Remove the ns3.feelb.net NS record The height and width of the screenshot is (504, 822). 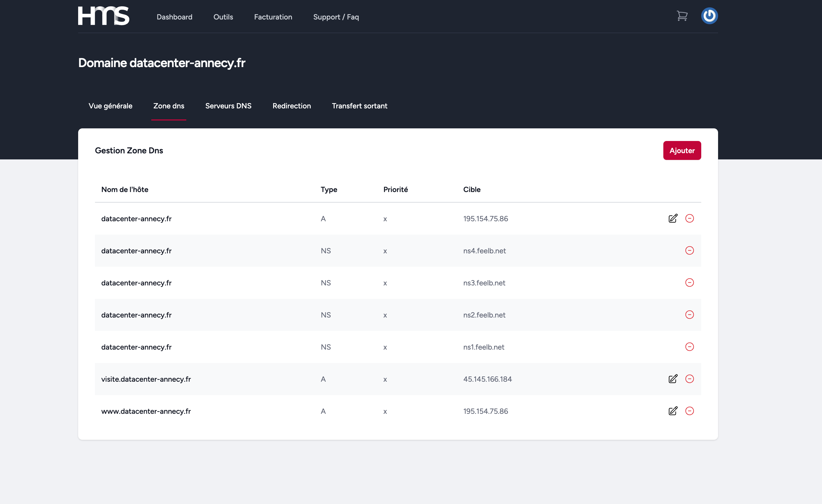(689, 283)
